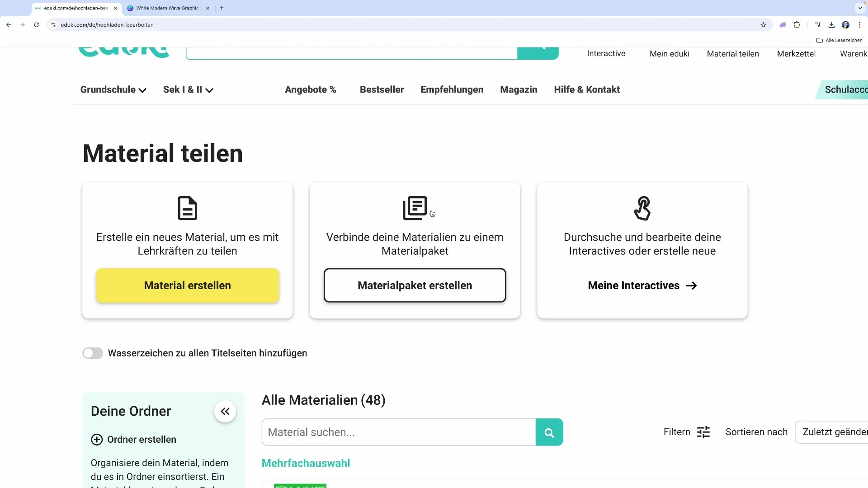The height and width of the screenshot is (488, 868).
Task: Expand the Grundschule menu
Action: (113, 89)
